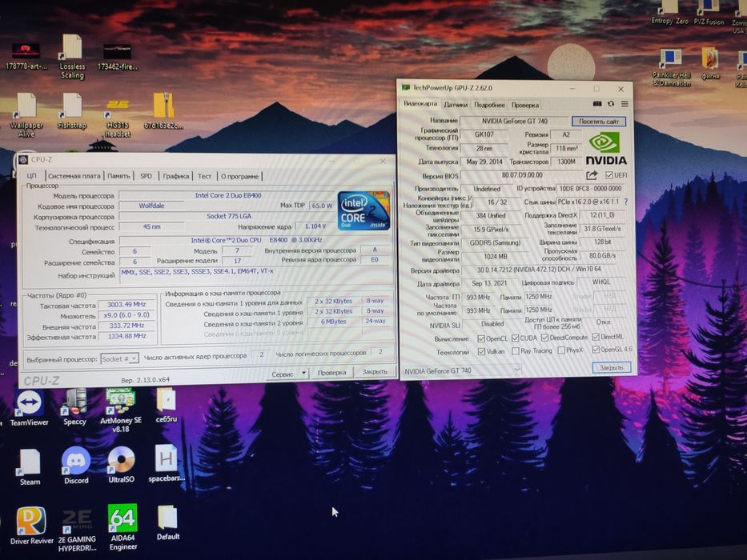Toggle the OpenGL 4.6 checkbox
The height and width of the screenshot is (560, 747).
[x=596, y=350]
